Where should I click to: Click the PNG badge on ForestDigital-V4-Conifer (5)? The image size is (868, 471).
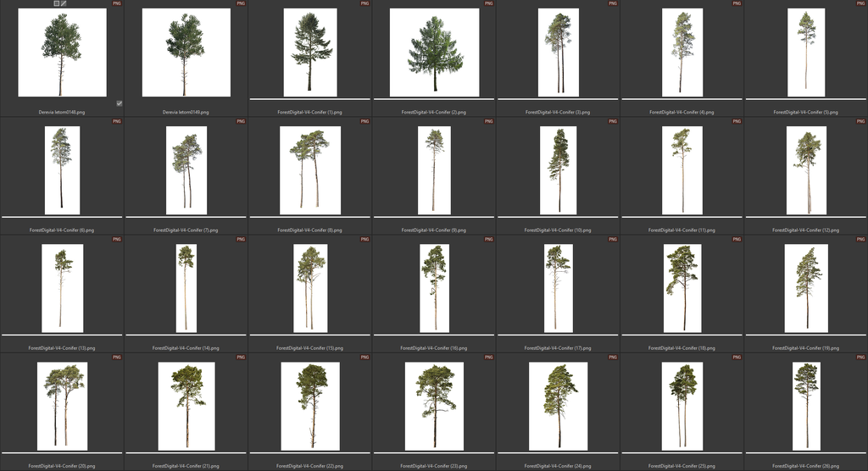(x=860, y=3)
